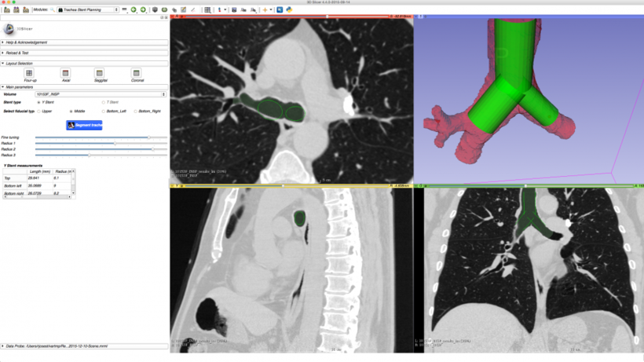Click the module search magnifier icon

point(53,9)
